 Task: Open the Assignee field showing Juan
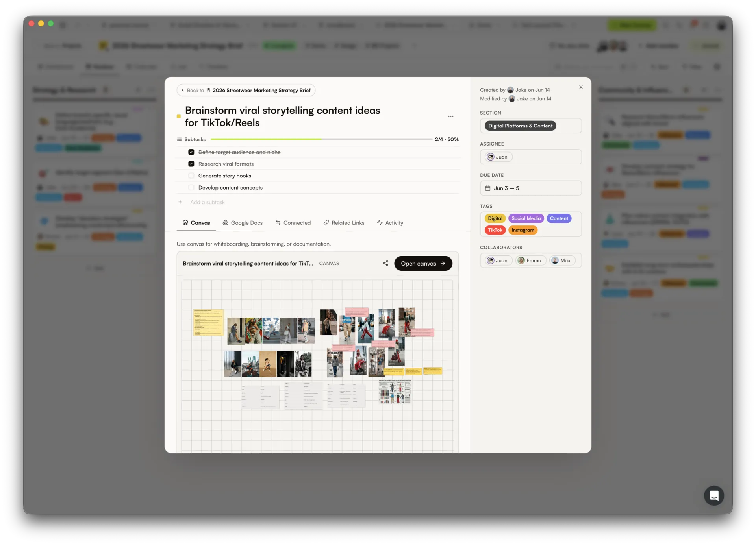[x=530, y=157]
